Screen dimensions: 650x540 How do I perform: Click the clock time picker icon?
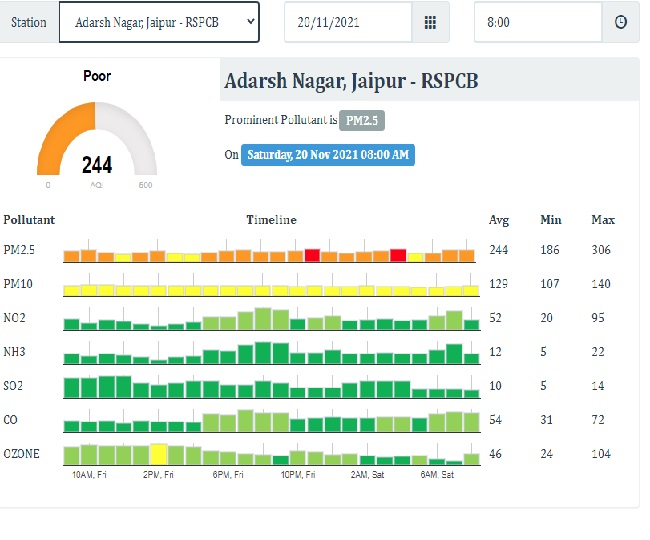click(x=620, y=22)
